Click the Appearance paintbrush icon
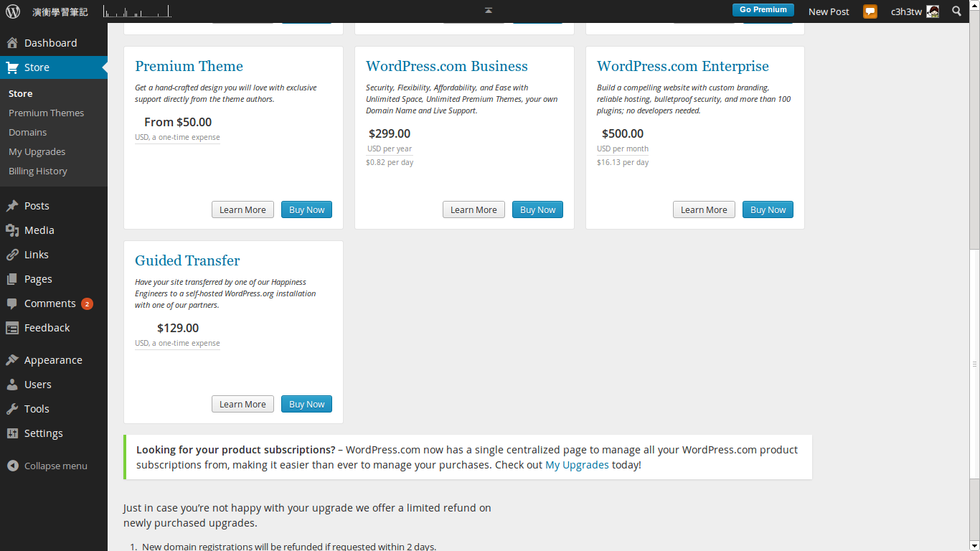This screenshot has width=980, height=551. 12,360
